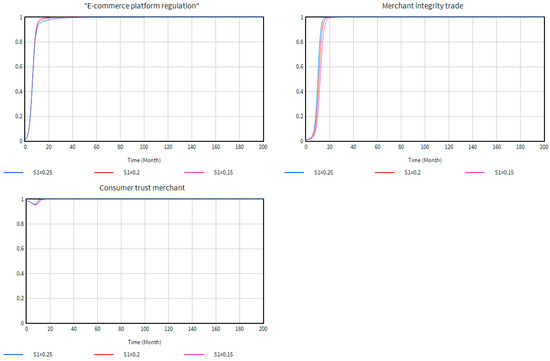This screenshot has width=550, height=361.
Task: Select magenta S1=0.15 legend line under regulation chart
Action: pyautogui.click(x=194, y=172)
